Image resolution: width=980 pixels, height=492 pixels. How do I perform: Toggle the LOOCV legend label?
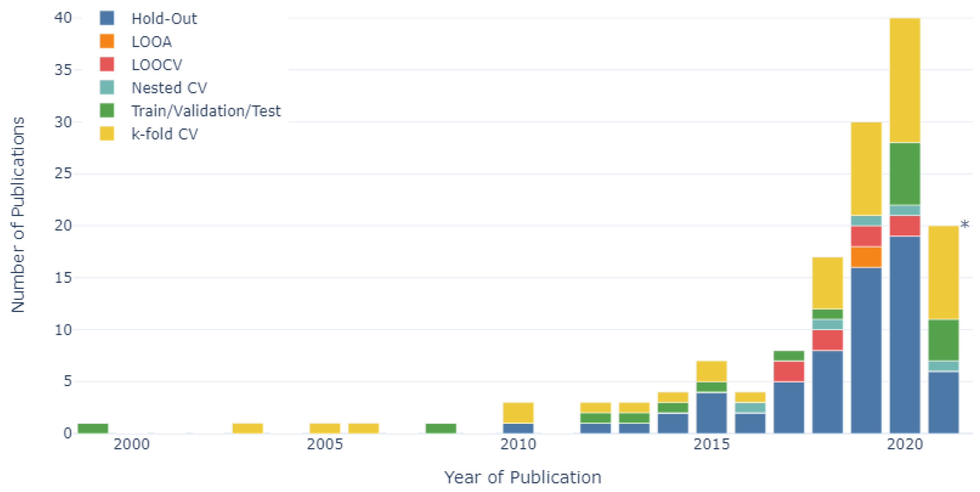point(157,65)
